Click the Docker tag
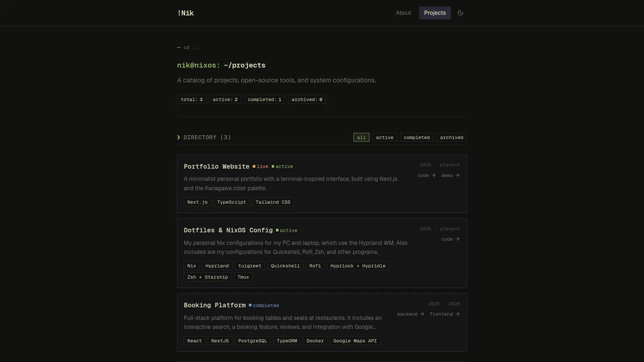 tap(315, 341)
